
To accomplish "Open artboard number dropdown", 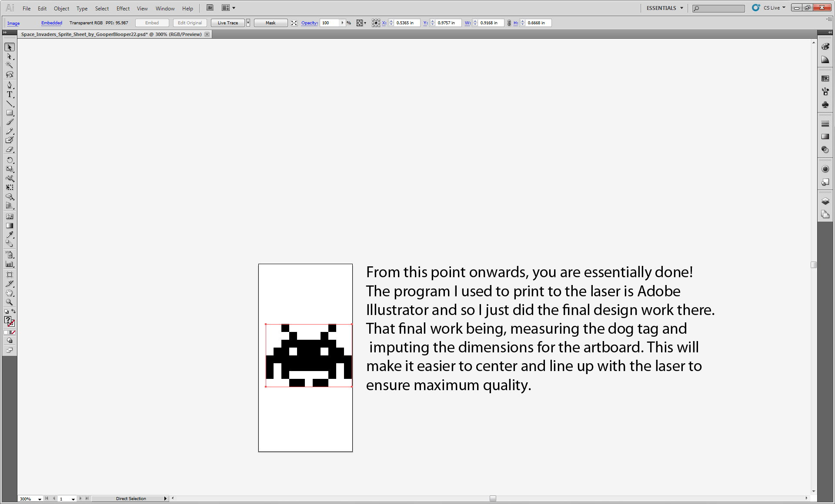I will pyautogui.click(x=73, y=499).
